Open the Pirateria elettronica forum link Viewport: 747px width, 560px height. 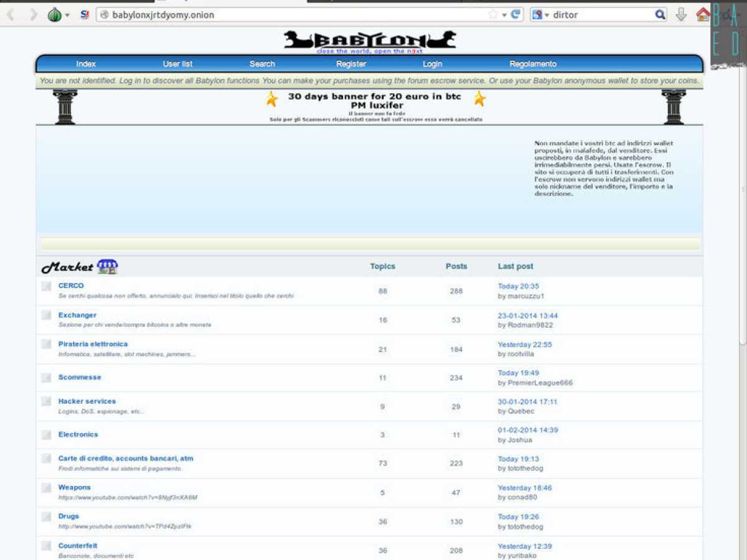point(93,344)
